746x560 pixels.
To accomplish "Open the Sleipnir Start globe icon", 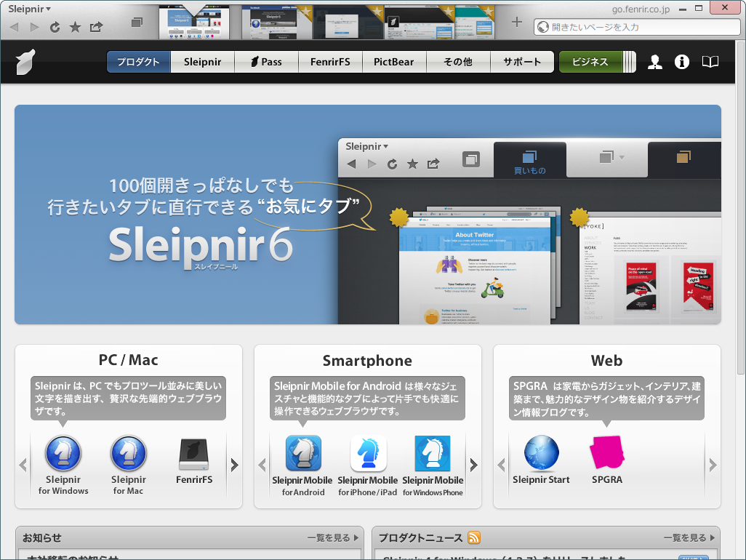I will pos(542,453).
